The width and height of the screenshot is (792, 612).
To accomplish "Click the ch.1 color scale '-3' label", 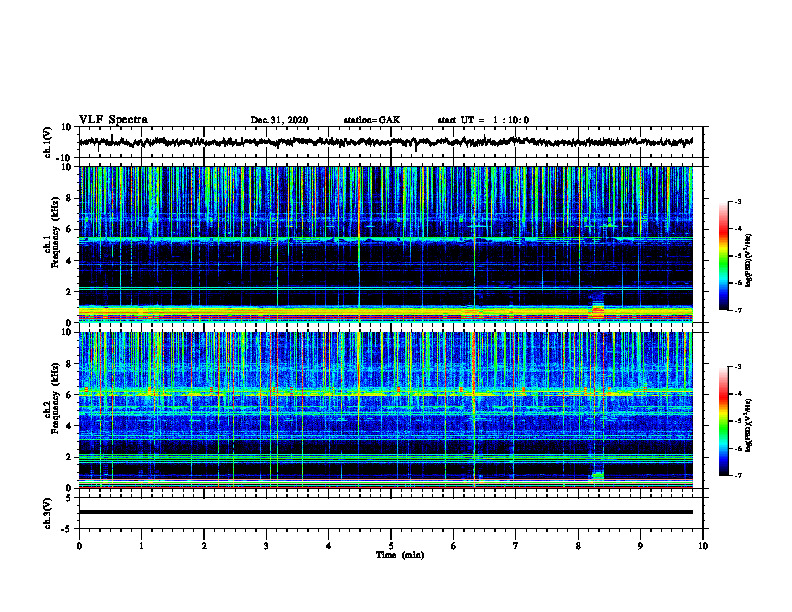I will (737, 201).
